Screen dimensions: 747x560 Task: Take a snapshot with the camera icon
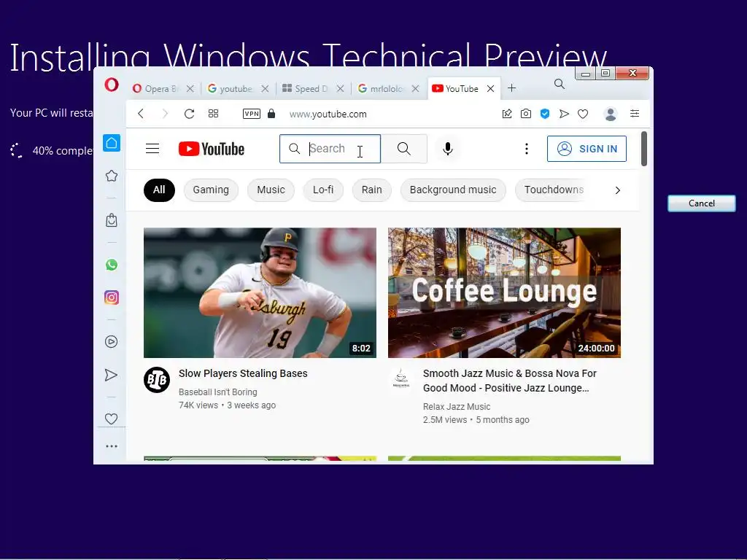(526, 114)
